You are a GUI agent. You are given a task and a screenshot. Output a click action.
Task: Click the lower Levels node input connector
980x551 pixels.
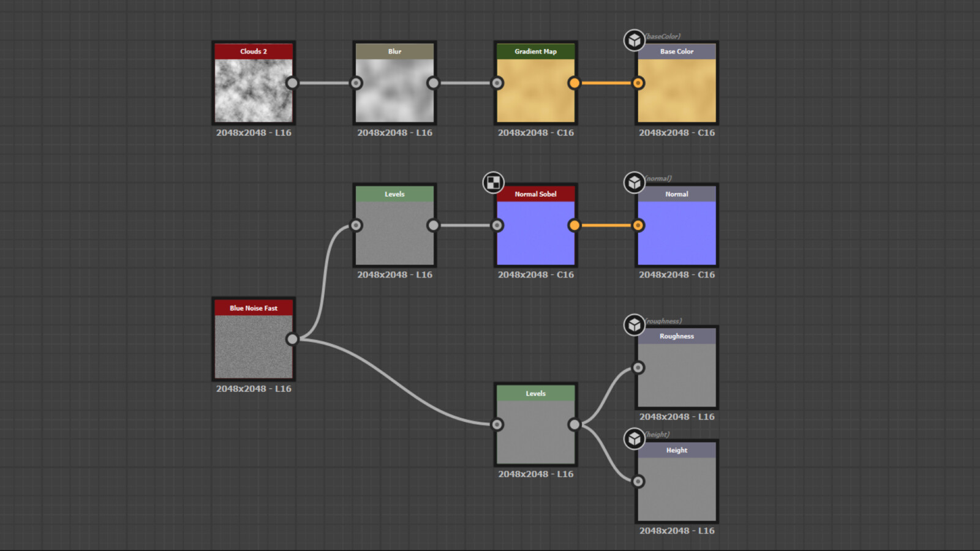497,424
